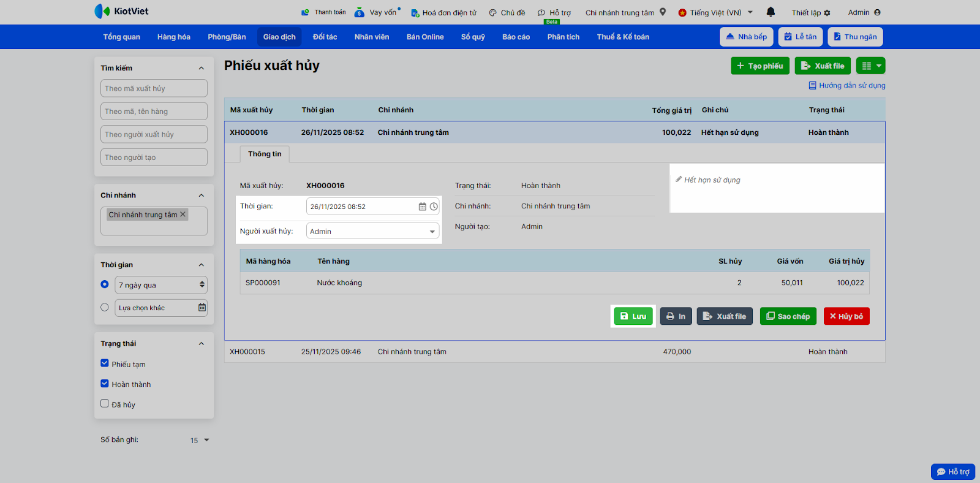
Task: Open the Báo cáo menu
Action: 516,37
